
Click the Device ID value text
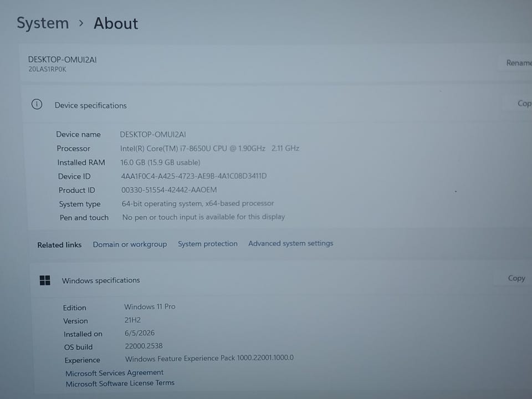click(x=194, y=176)
